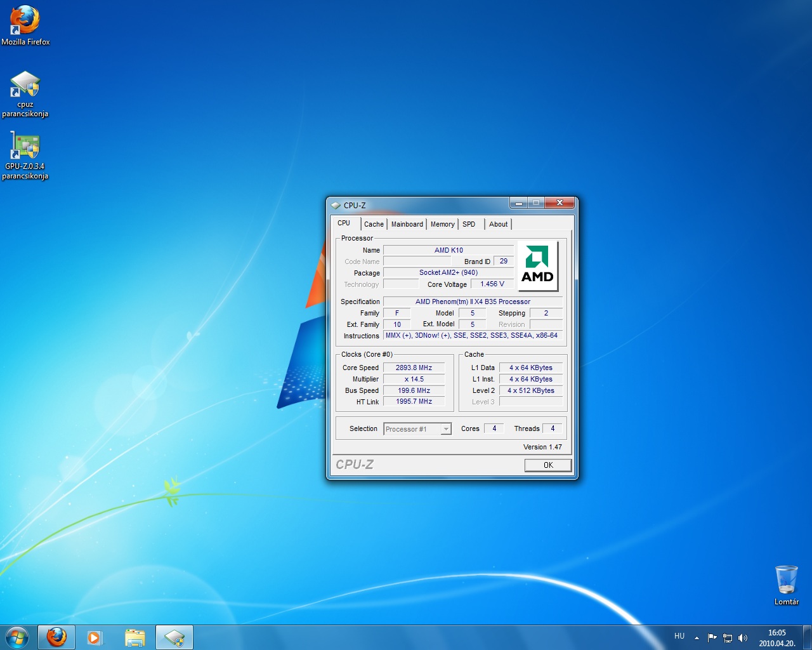Image resolution: width=812 pixels, height=650 pixels.
Task: Launch Windows Media Player from taskbar
Action: tap(95, 637)
